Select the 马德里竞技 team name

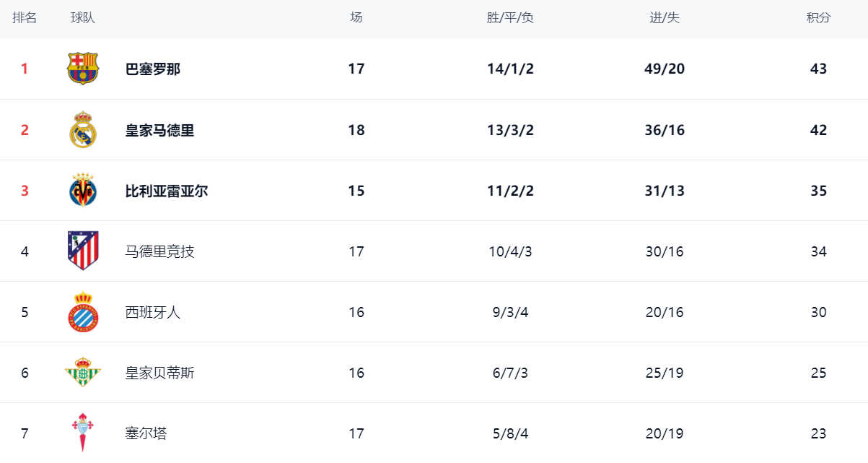(x=159, y=252)
